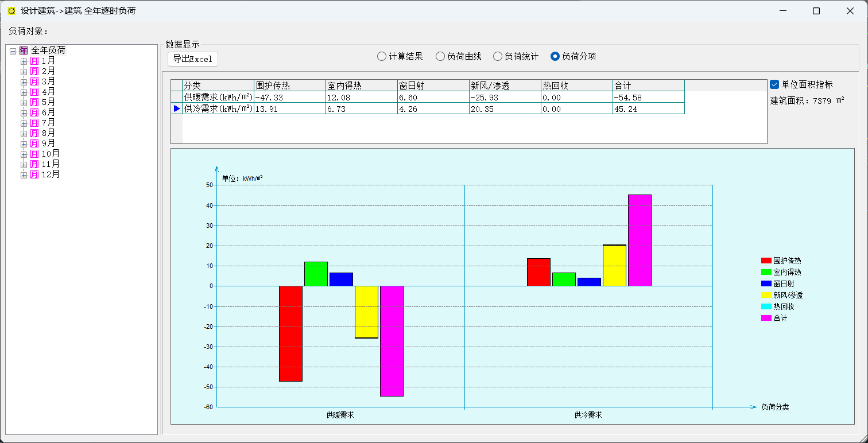Click the red 围护传热 legend swatch
The height and width of the screenshot is (443, 868).
(766, 261)
